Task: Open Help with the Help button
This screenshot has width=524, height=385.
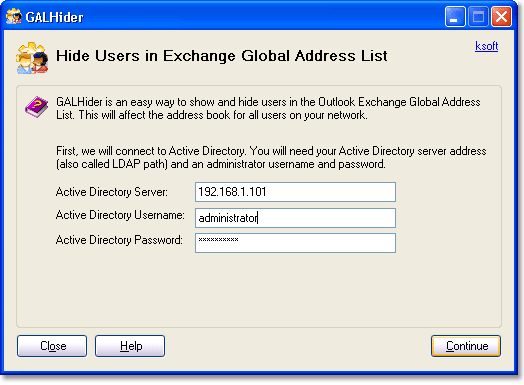Action: tap(130, 346)
